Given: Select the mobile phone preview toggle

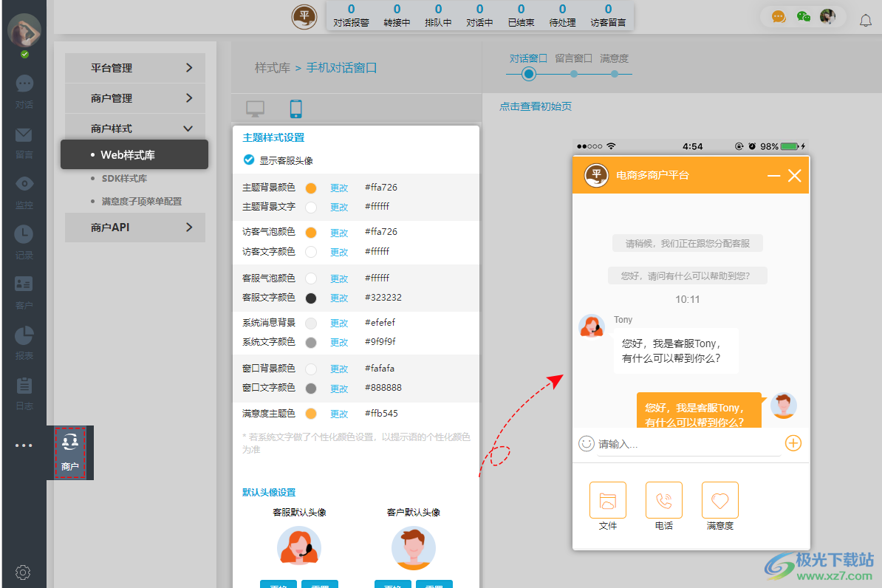Looking at the screenshot, I should [x=295, y=107].
